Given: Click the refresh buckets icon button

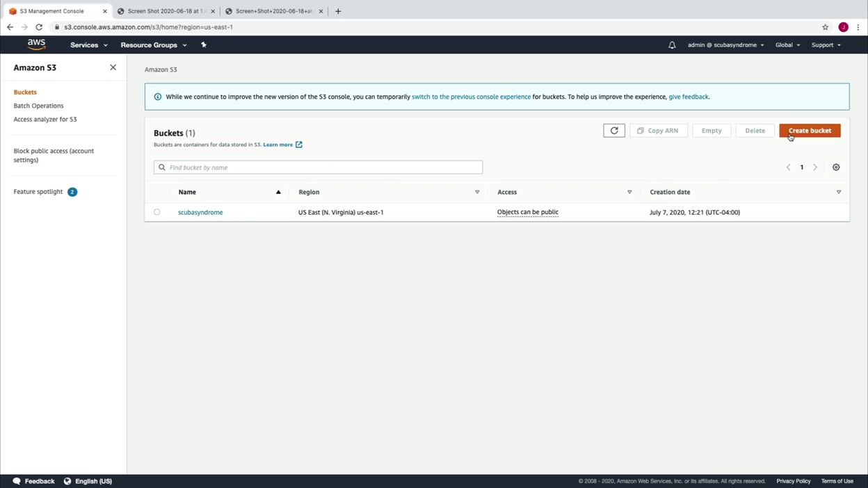Looking at the screenshot, I should pyautogui.click(x=614, y=131).
